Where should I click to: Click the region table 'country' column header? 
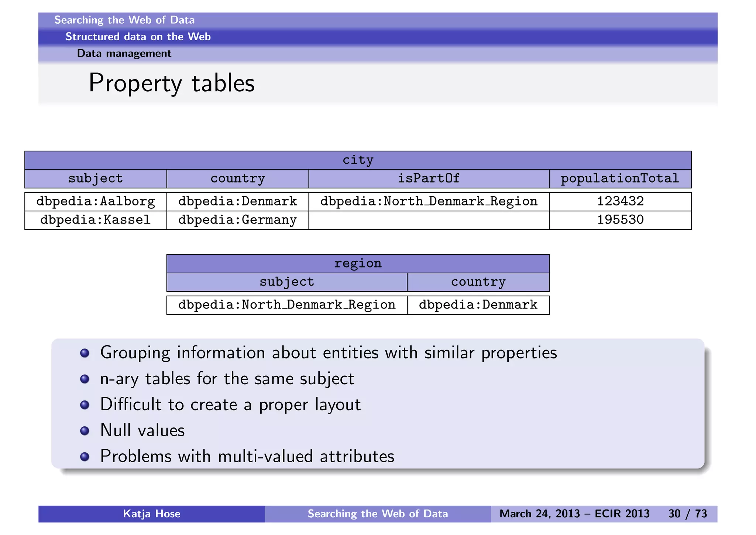478,282
